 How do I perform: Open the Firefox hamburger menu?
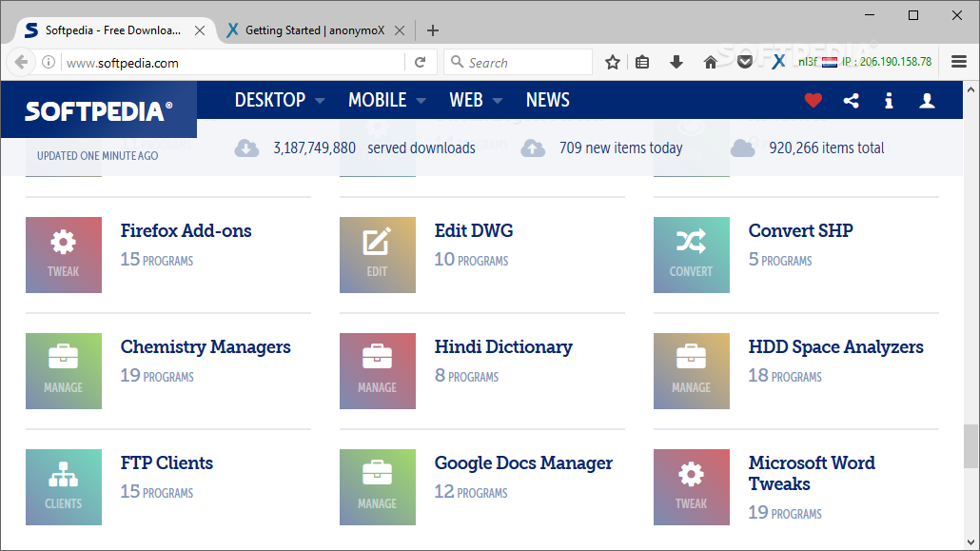coord(959,62)
